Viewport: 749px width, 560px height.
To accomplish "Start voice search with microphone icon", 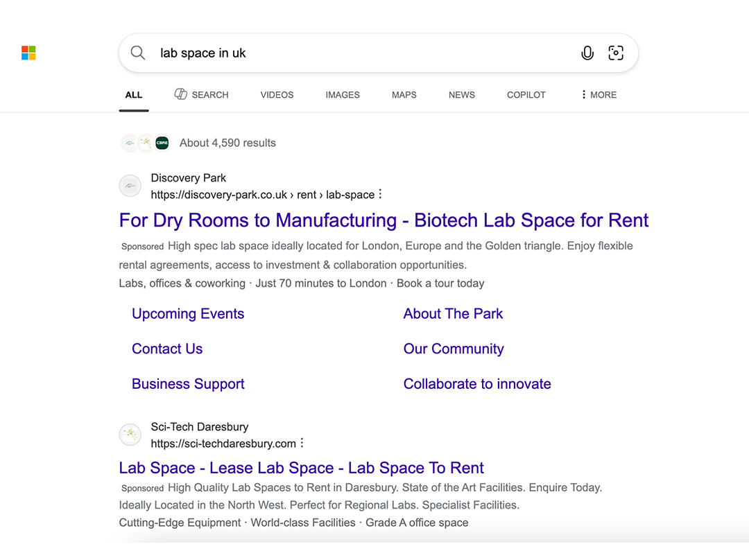I will [x=587, y=53].
